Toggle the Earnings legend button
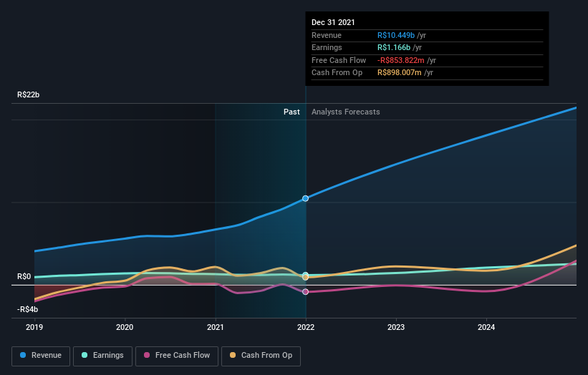The width and height of the screenshot is (588, 375). (102, 356)
